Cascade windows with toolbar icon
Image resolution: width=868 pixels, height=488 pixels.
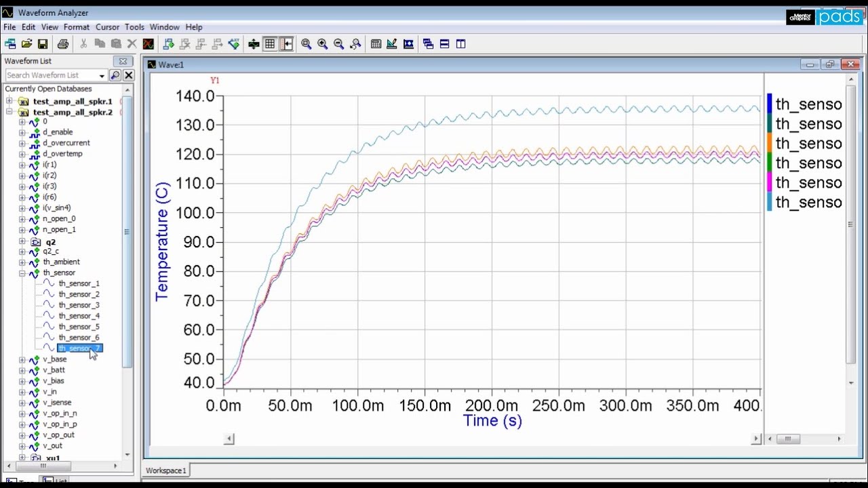429,44
